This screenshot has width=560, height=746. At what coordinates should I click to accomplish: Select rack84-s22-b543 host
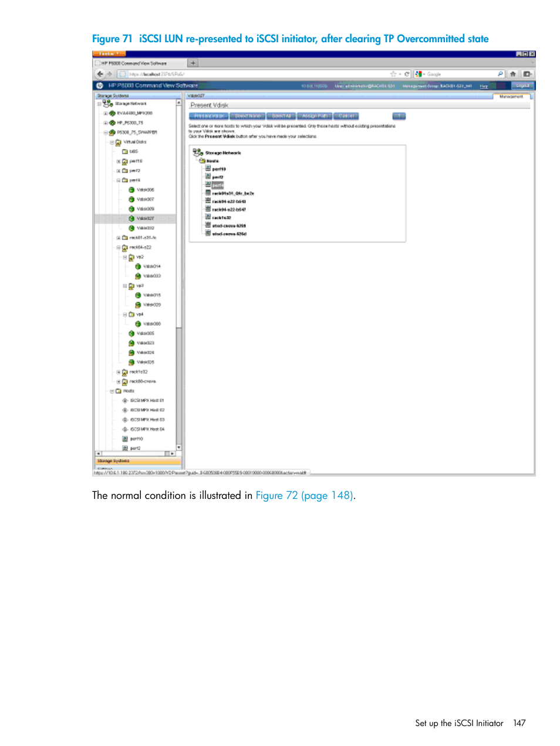point(229,201)
